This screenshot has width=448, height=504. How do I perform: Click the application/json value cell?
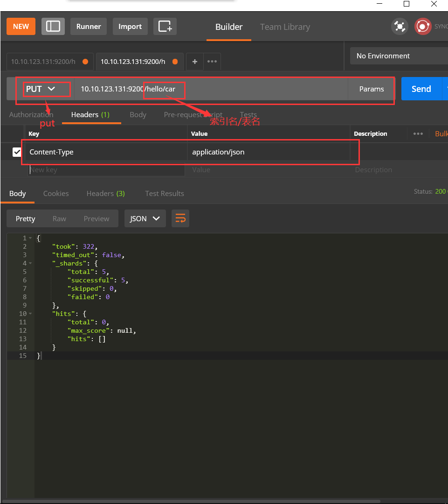pos(269,152)
